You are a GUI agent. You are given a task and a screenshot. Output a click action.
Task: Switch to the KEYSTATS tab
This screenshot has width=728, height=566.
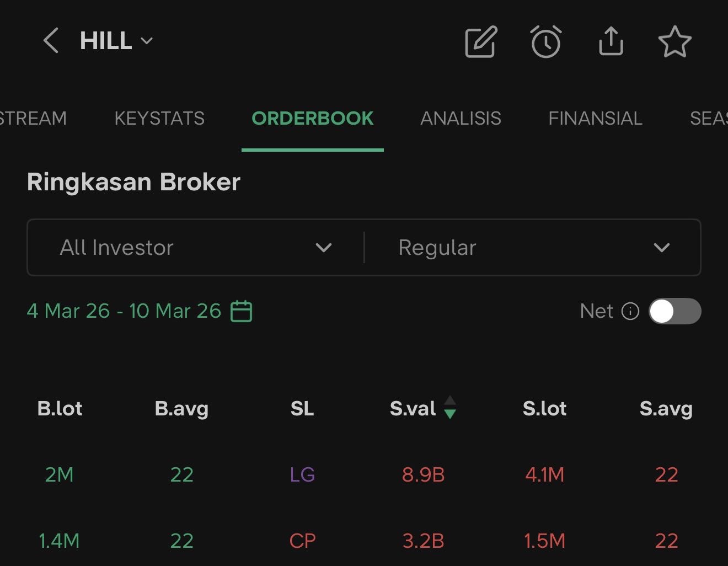point(159,118)
